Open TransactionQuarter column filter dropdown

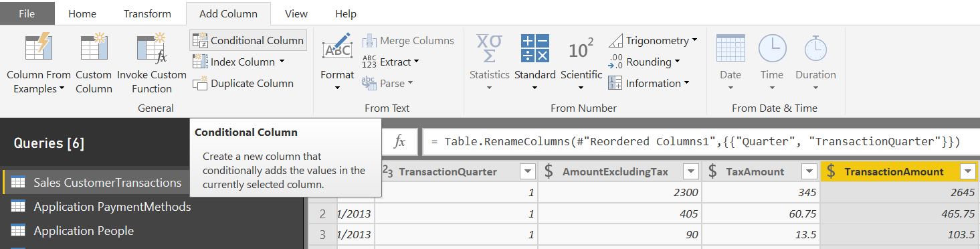coord(528,172)
